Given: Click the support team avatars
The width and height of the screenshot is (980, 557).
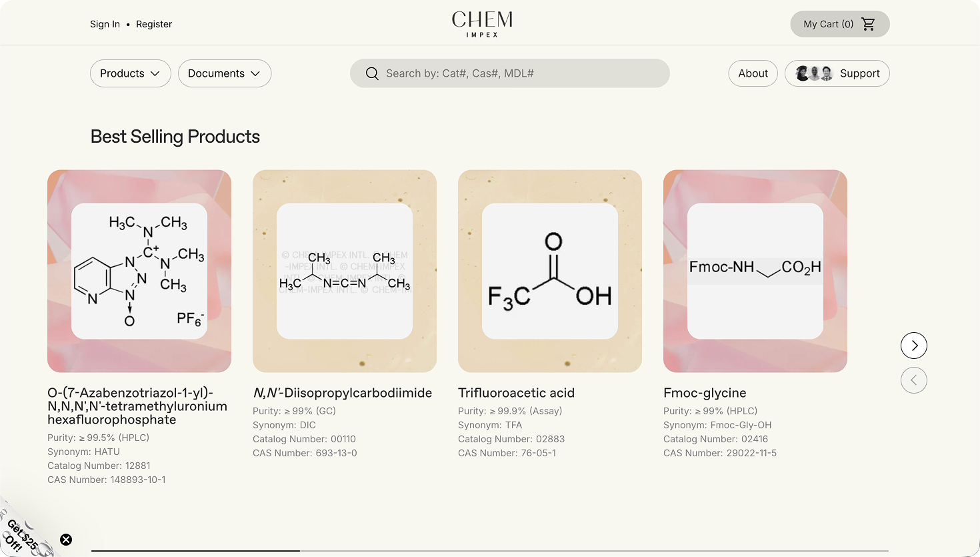Looking at the screenshot, I should point(814,73).
